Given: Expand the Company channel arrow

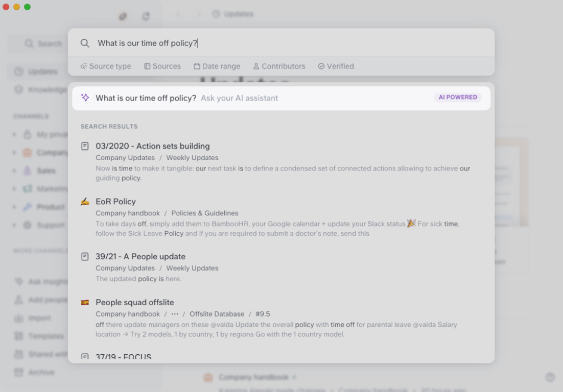Looking at the screenshot, I should 14,153.
